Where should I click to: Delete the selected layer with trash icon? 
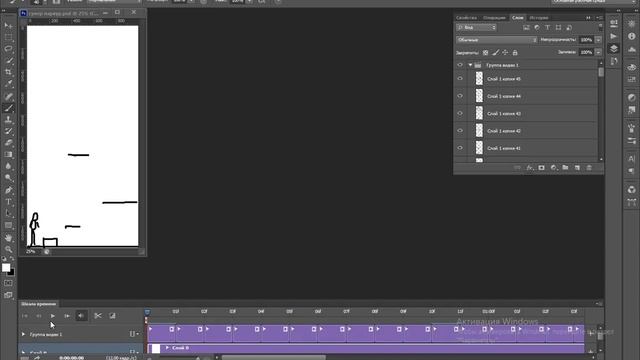[589, 168]
